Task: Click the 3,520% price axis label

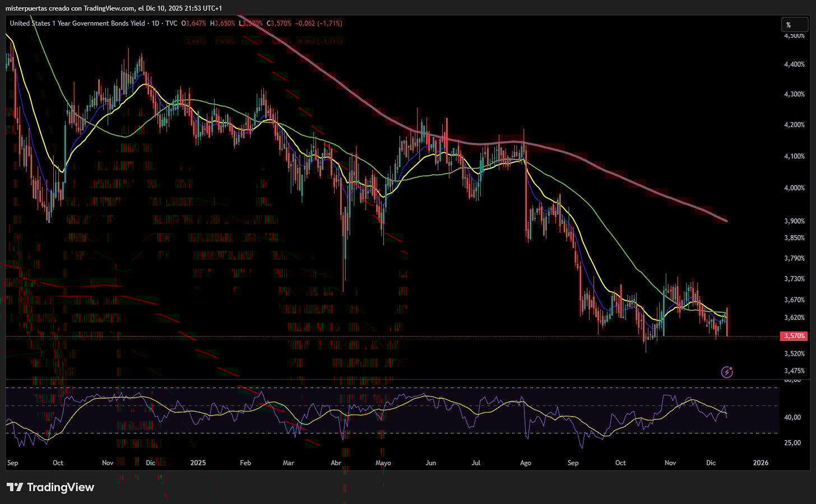Action: (x=794, y=354)
